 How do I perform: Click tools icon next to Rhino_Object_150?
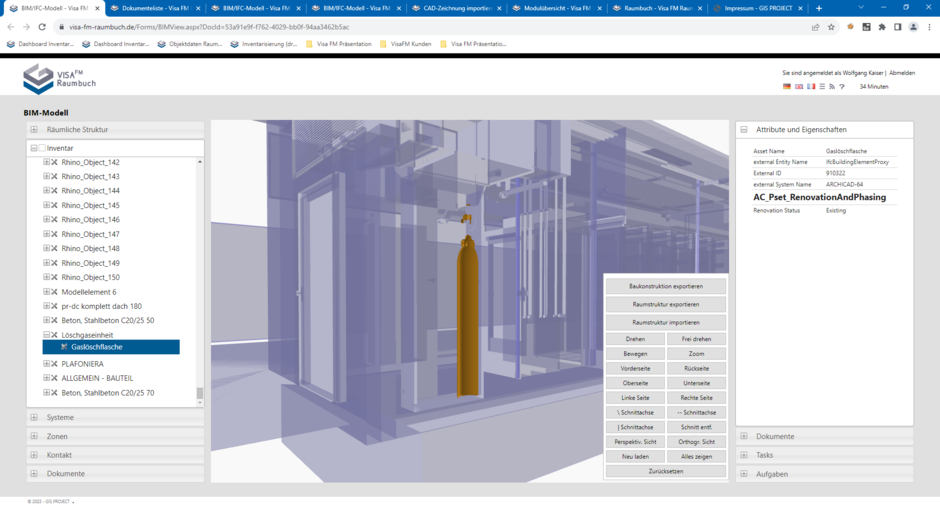55,278
